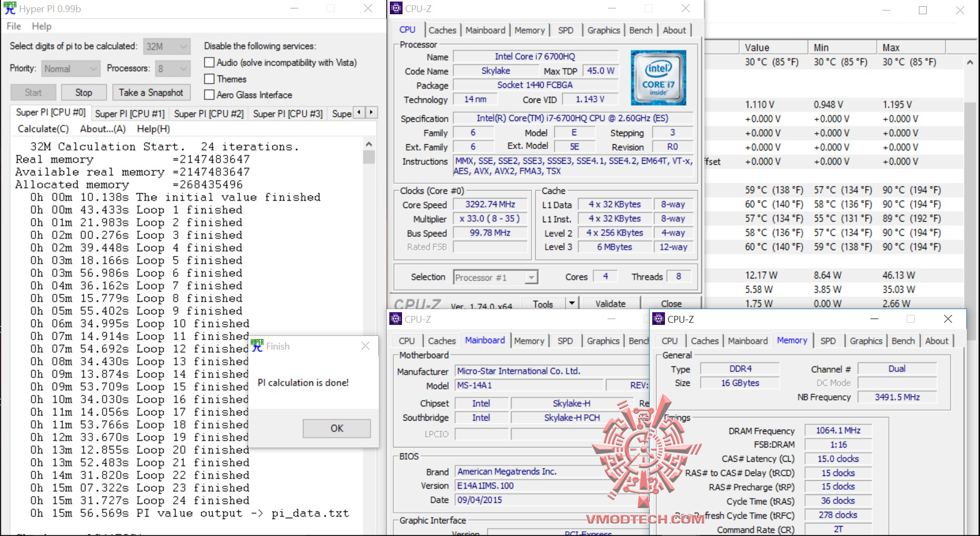Select About tab in Memory CPU-Z window
The height and width of the screenshot is (536, 980).
pos(937,341)
